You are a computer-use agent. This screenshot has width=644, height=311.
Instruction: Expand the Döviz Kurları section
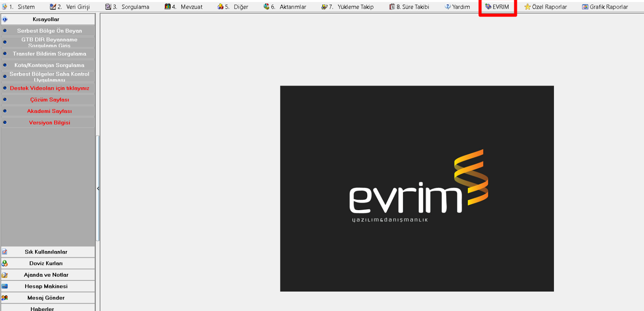[x=48, y=263]
